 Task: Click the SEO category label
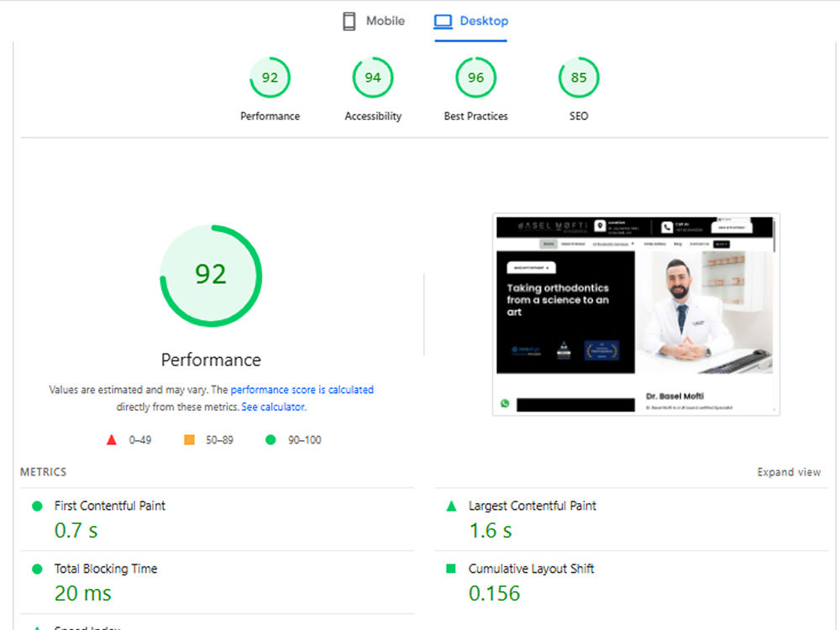579,116
